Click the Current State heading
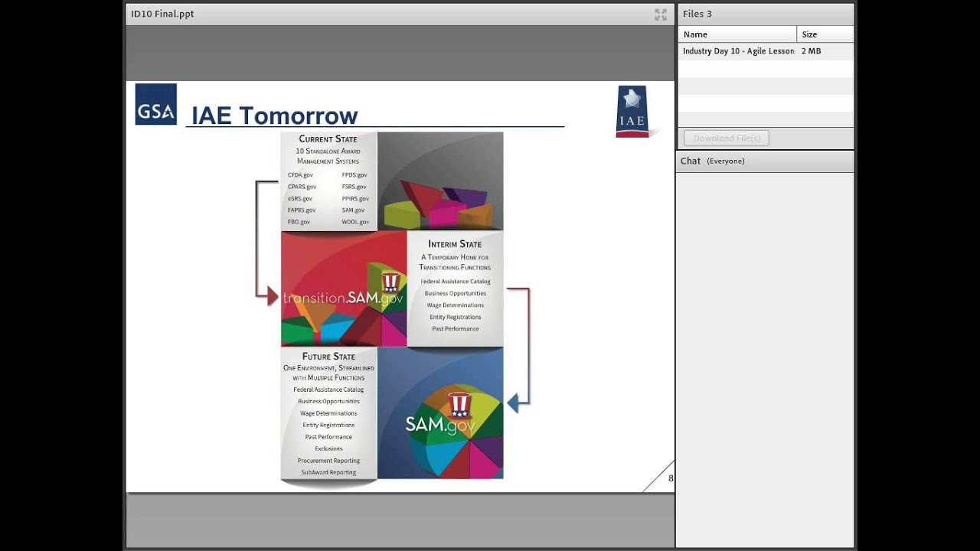This screenshot has width=980, height=551. tap(328, 139)
